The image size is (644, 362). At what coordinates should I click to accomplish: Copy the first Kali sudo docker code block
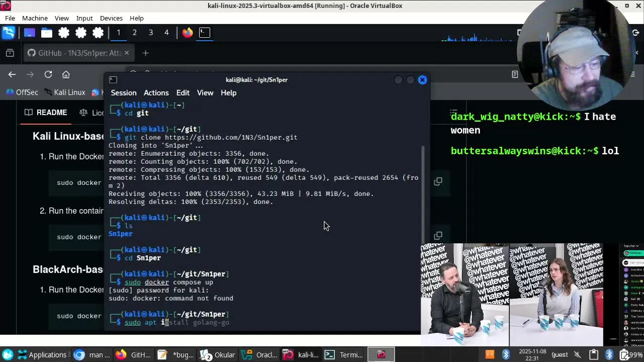click(x=438, y=182)
